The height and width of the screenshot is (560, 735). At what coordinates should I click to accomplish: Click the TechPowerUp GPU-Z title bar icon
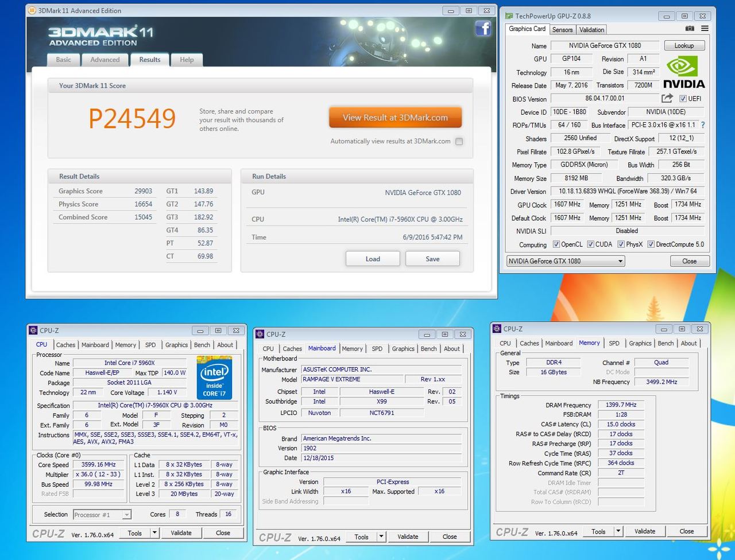pyautogui.click(x=508, y=16)
